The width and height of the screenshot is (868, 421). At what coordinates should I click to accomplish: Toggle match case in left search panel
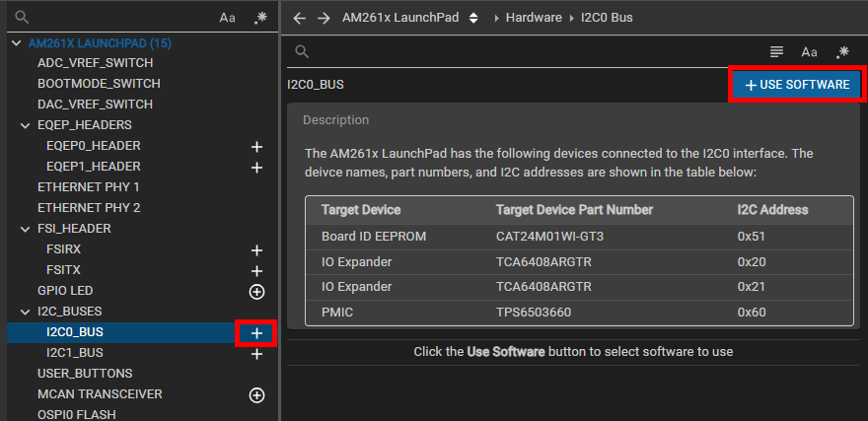click(x=227, y=18)
